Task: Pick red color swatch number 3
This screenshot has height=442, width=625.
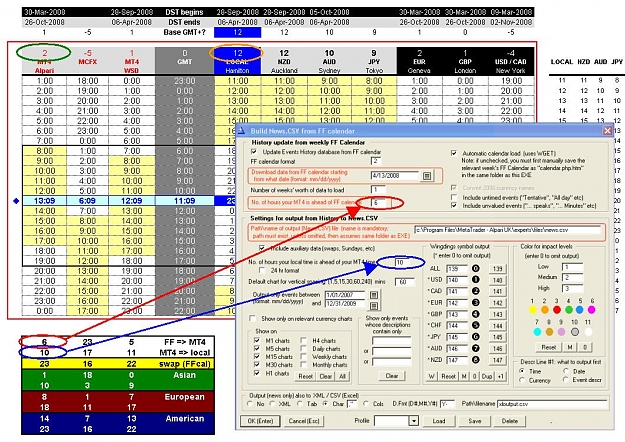Action: [557, 310]
